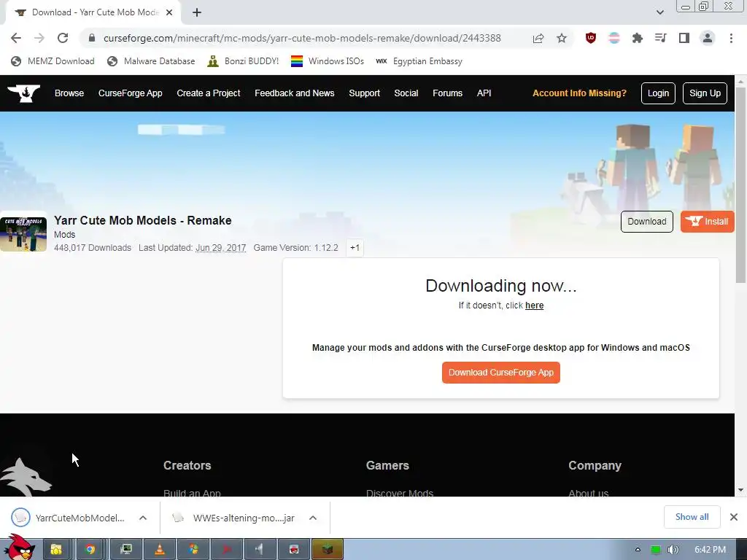Open the Bonzi BUDDY! bookmark
This screenshot has height=560, width=747.
coord(243,61)
